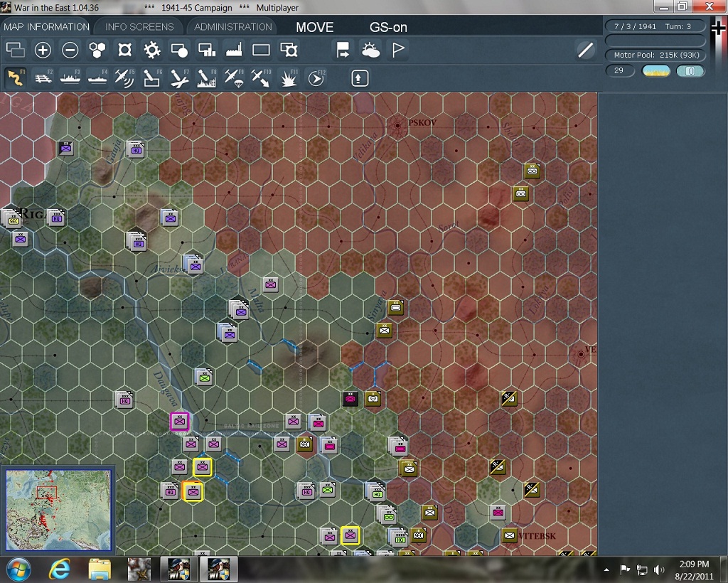Viewport: 728px width, 583px height.
Task: Click the GS-on status label
Action: 388,28
